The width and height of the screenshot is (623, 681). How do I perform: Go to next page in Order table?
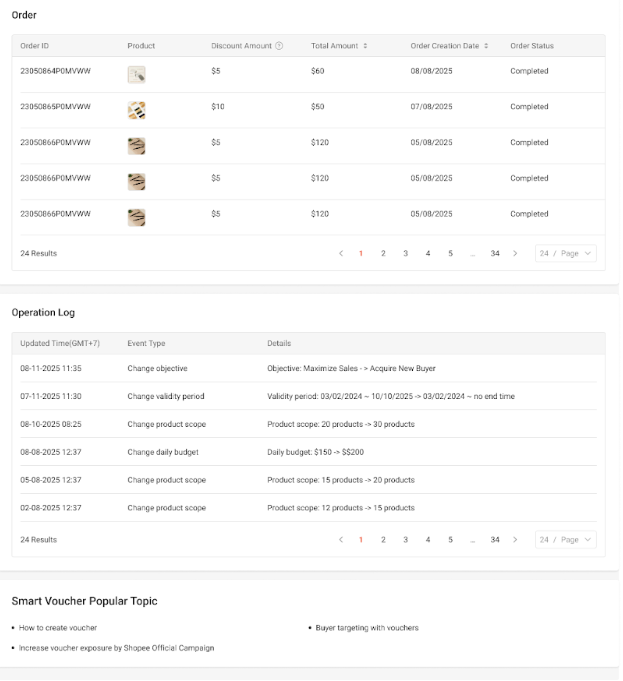pyautogui.click(x=515, y=253)
